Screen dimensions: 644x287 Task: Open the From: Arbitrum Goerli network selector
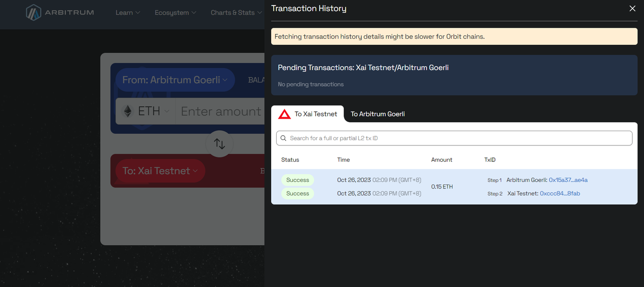175,80
